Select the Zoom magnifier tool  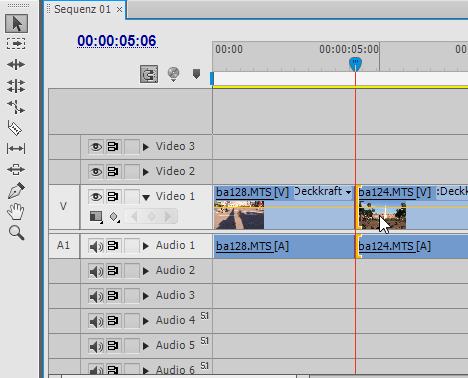[16, 232]
